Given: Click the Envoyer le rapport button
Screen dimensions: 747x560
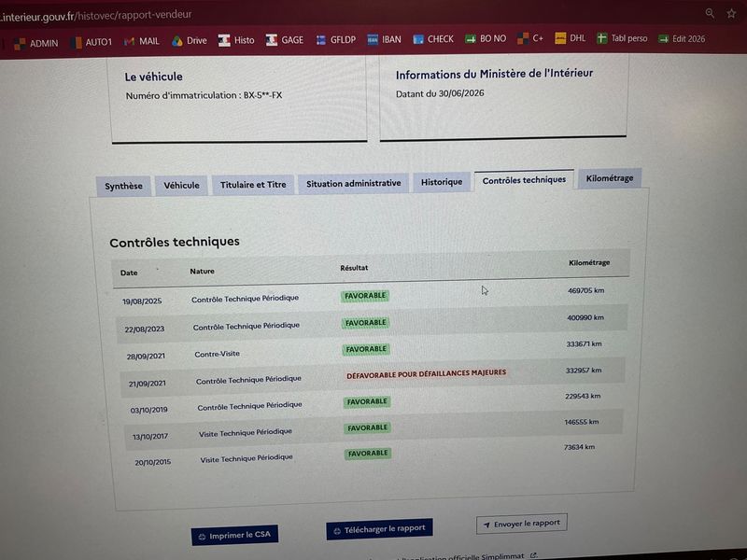Looking at the screenshot, I should 522,524.
